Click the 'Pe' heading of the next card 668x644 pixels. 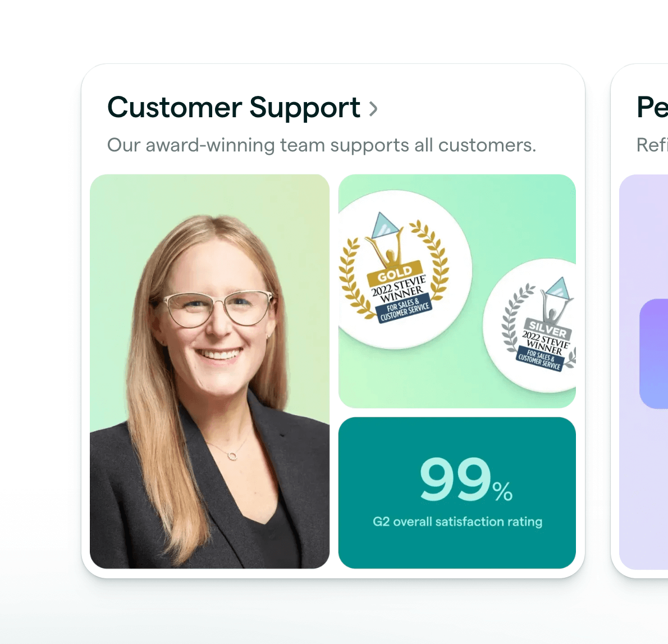tap(652, 107)
